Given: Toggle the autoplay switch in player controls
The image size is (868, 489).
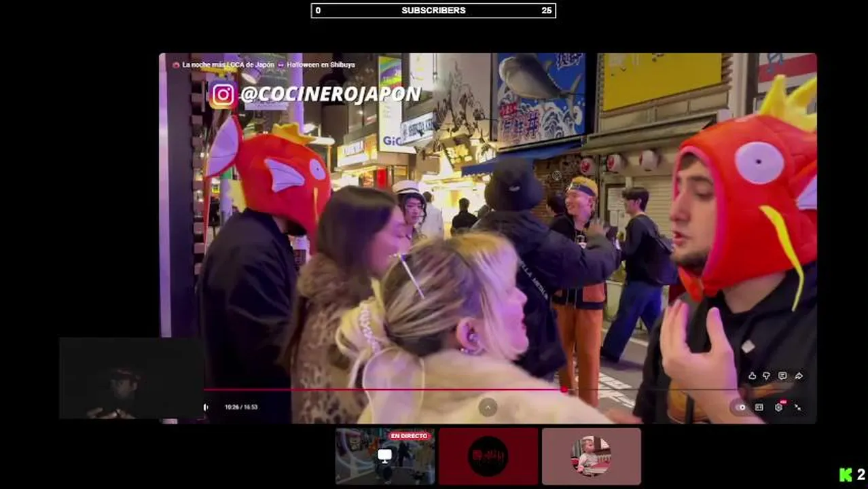Looking at the screenshot, I should tap(740, 407).
